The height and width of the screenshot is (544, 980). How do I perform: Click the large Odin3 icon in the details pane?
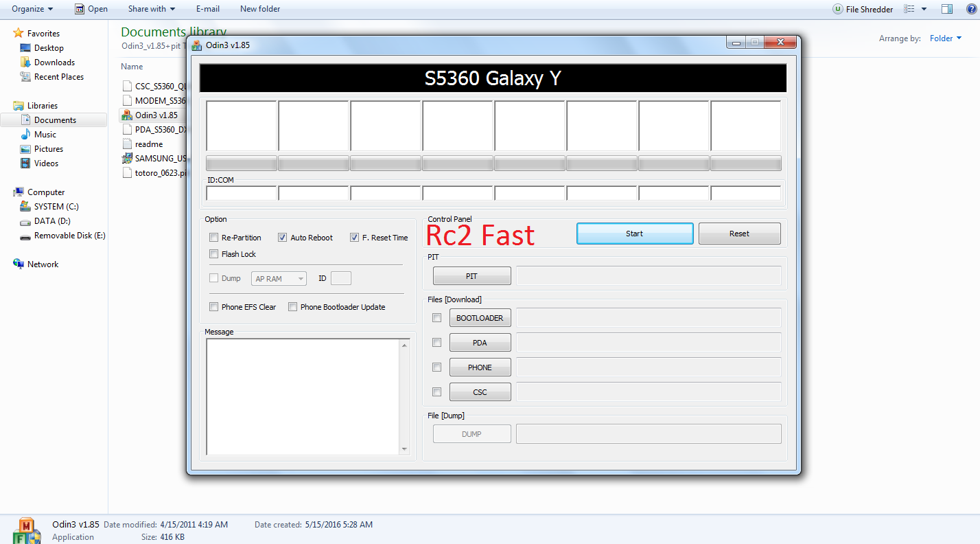click(26, 530)
